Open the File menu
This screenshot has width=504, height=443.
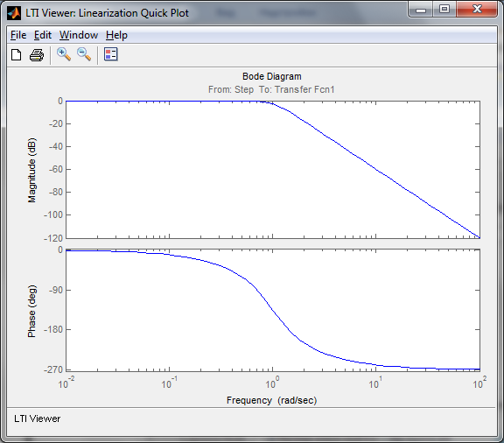pos(18,35)
